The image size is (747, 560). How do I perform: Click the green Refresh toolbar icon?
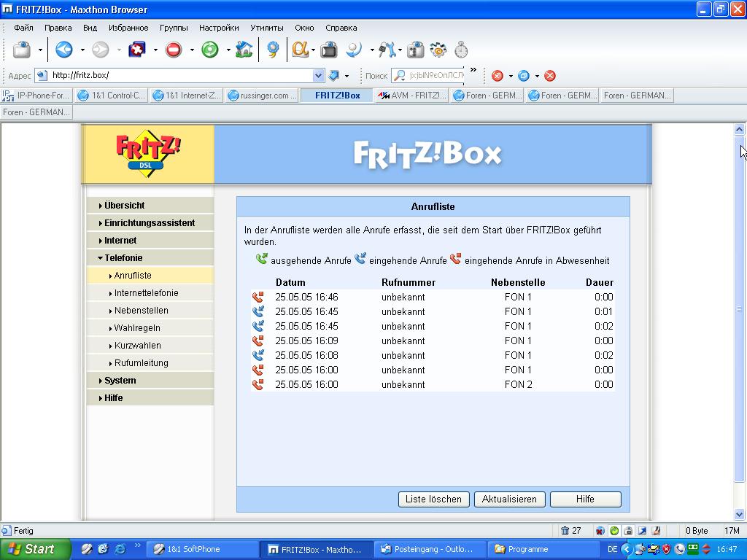(210, 50)
